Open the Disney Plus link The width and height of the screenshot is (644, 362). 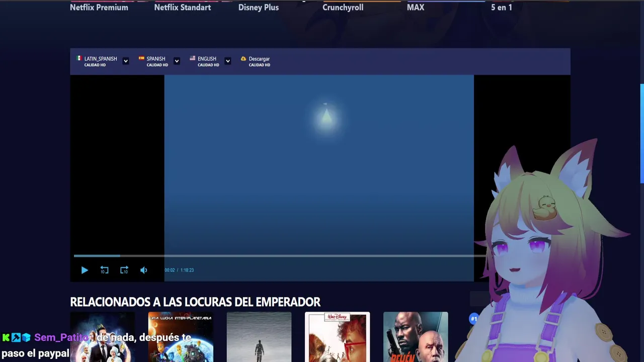(x=259, y=8)
